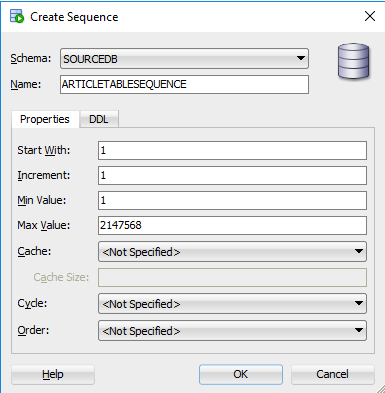Close the Create Sequence dialog

pos(370,16)
